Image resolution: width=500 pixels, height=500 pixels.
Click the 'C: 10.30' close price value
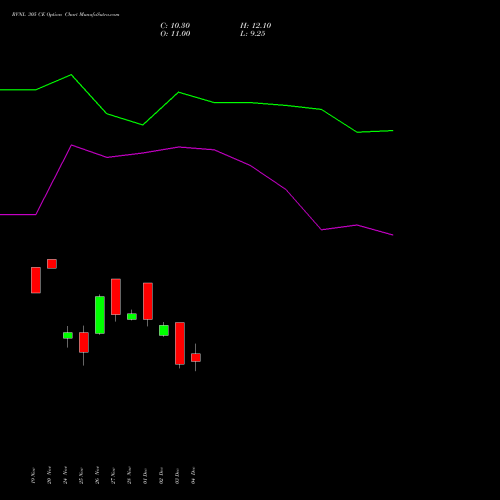[175, 26]
